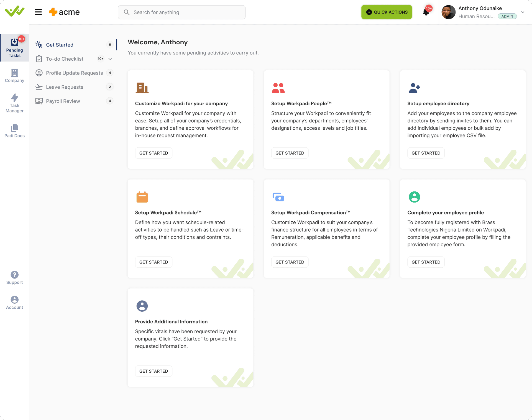Click the green employee profile icon
Viewport: 532px width, 420px height.
pyautogui.click(x=415, y=197)
